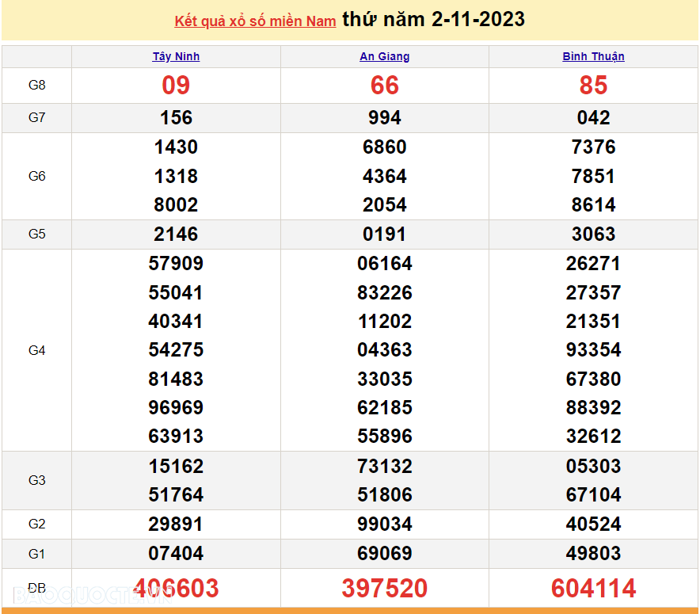The image size is (700, 614).
Task: Open the Tây Ninh results page
Action: pos(176,56)
